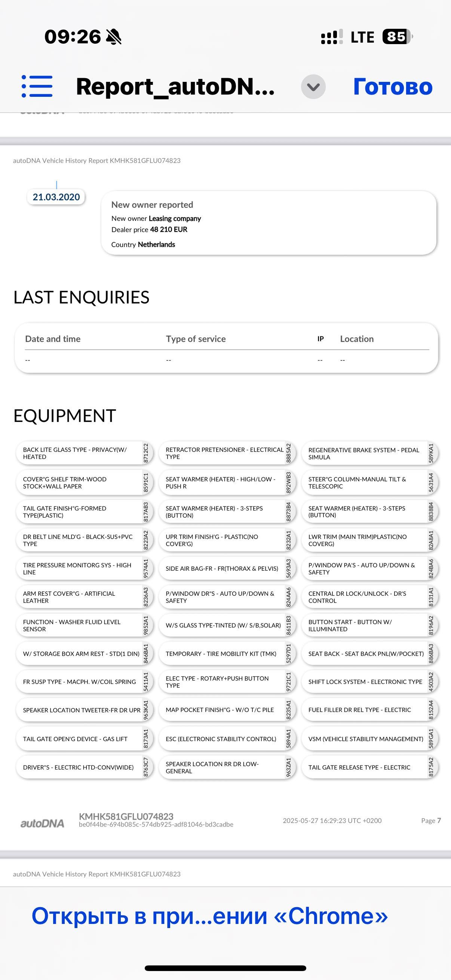The image size is (451, 980).
Task: Open the document outline list icon
Action: tap(37, 86)
